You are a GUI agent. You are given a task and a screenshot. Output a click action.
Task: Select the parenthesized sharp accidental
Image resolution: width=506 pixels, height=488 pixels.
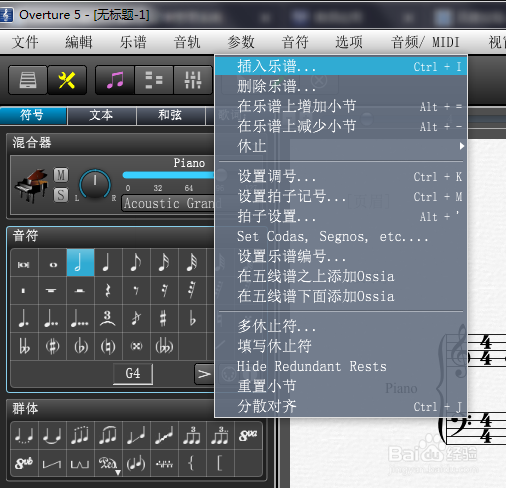pos(53,346)
